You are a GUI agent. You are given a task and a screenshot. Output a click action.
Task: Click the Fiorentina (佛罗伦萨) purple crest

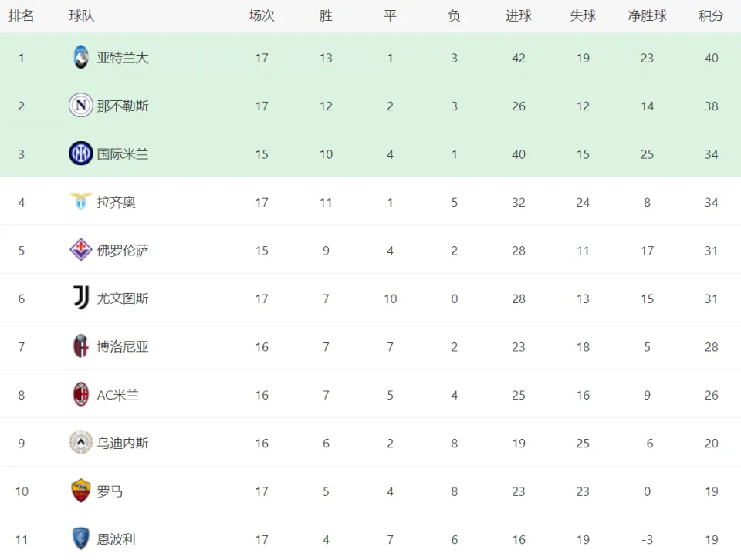pyautogui.click(x=81, y=250)
